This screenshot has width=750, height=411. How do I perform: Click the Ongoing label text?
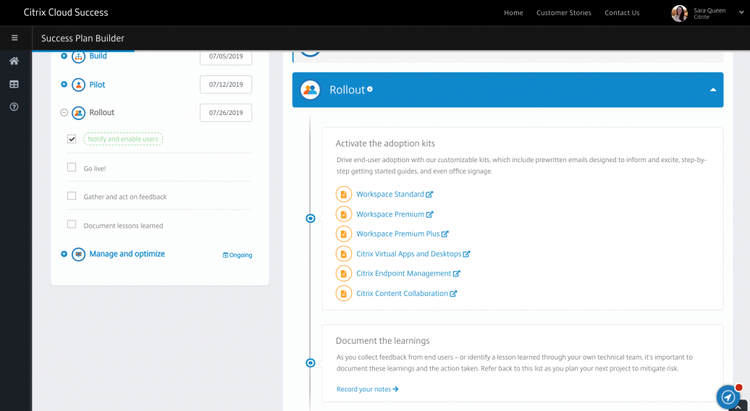point(241,255)
